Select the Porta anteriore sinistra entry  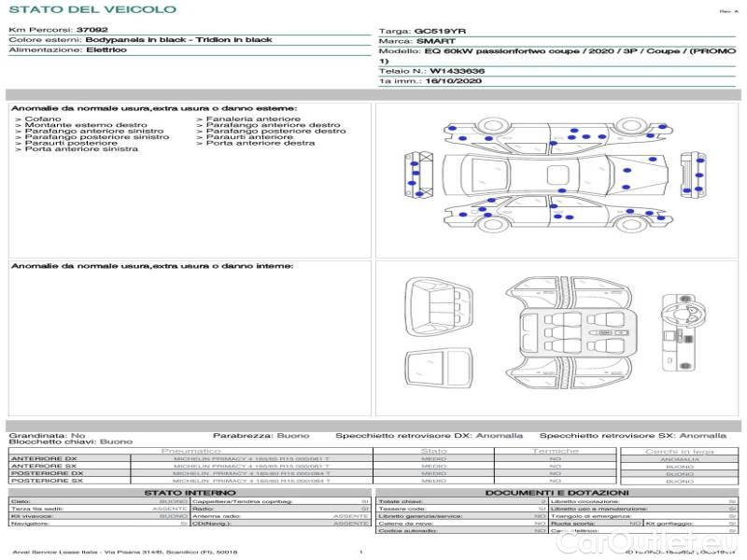(x=81, y=149)
